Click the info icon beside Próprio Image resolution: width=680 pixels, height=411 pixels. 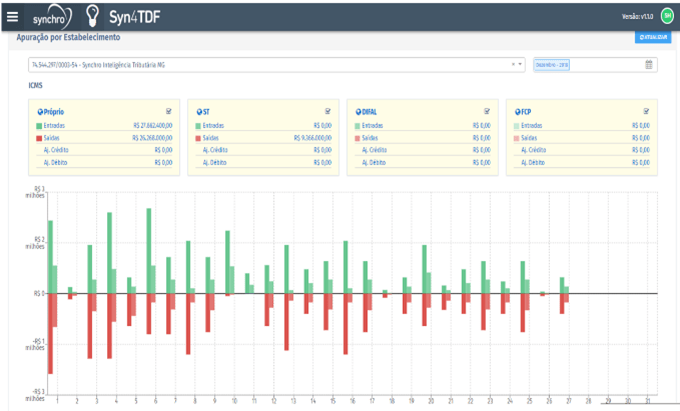pos(40,112)
